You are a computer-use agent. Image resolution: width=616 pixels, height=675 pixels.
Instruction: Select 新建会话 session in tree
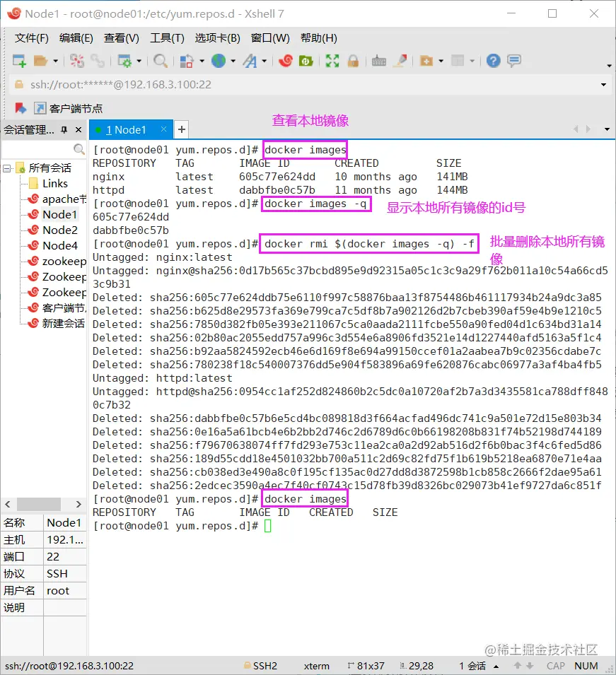click(x=64, y=323)
